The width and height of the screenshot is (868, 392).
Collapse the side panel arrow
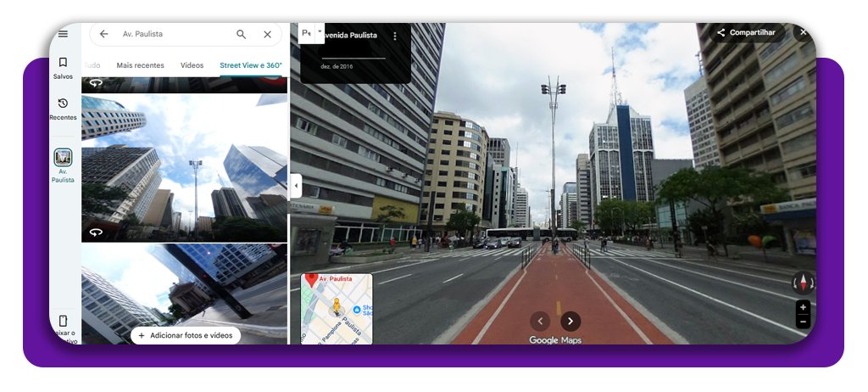coord(296,187)
